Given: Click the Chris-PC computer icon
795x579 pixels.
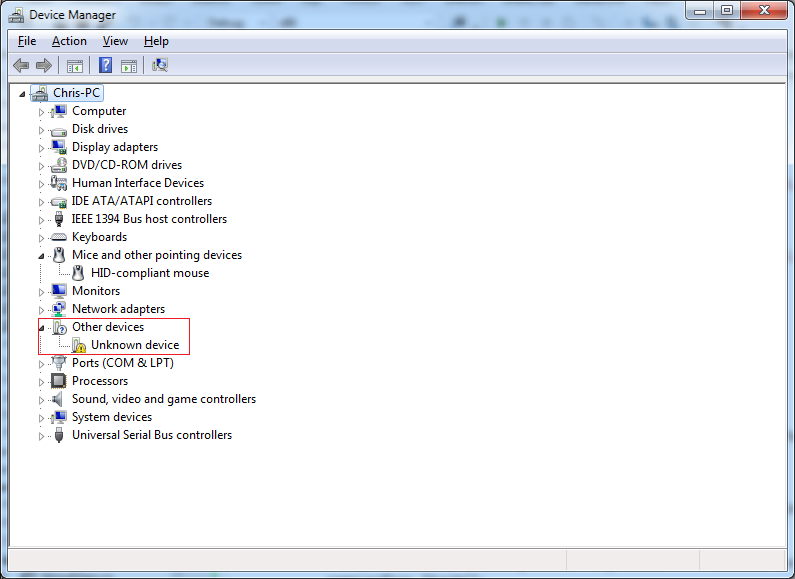Looking at the screenshot, I should click(x=40, y=93).
